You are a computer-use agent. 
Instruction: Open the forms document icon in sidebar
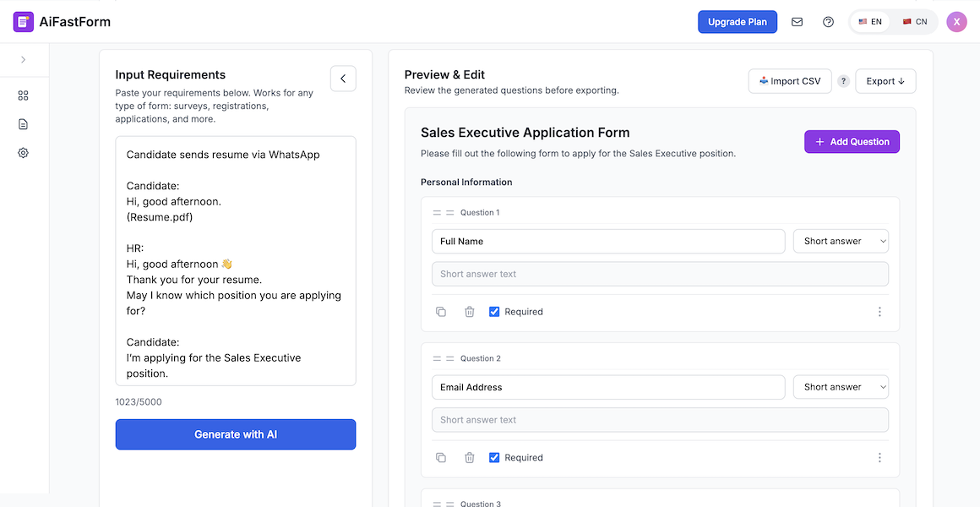pyautogui.click(x=23, y=123)
